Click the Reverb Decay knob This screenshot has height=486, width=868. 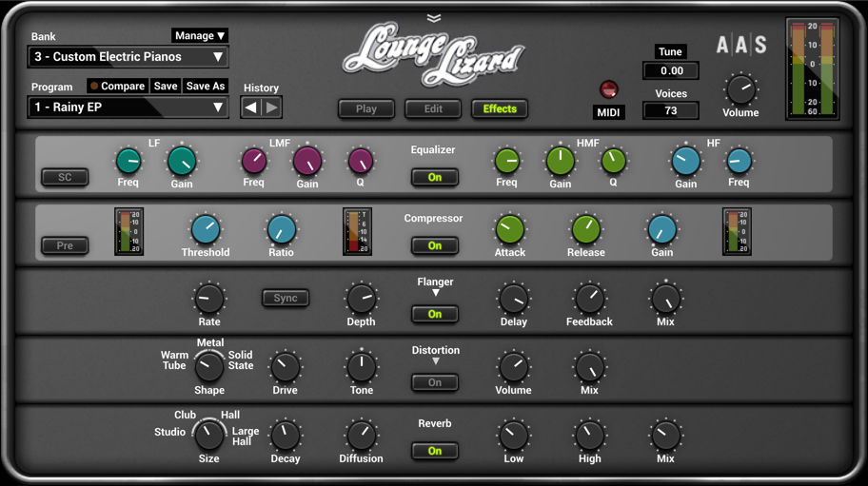click(286, 436)
